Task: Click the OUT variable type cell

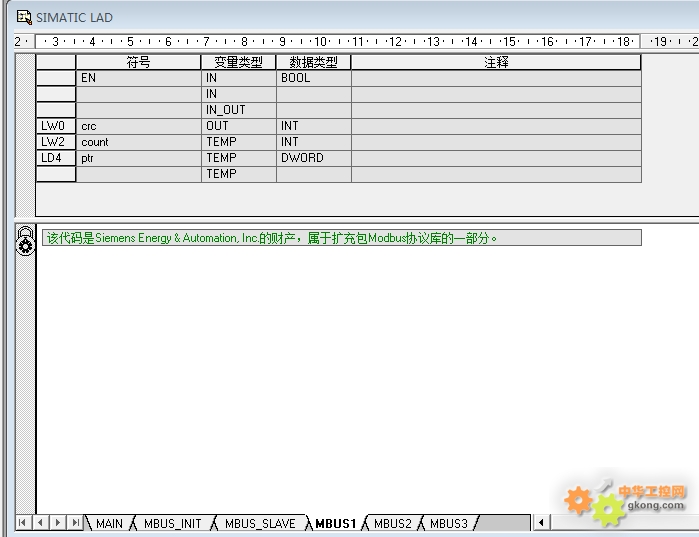Action: click(x=239, y=126)
